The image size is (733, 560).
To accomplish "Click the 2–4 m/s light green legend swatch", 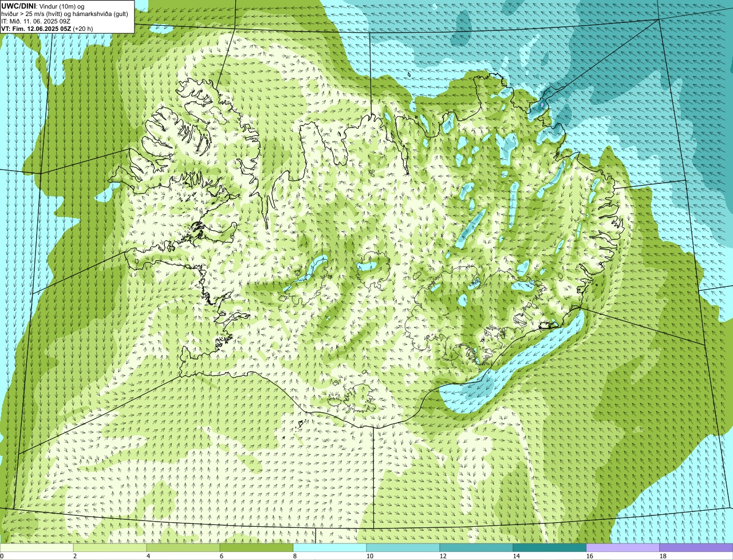I will click(110, 548).
